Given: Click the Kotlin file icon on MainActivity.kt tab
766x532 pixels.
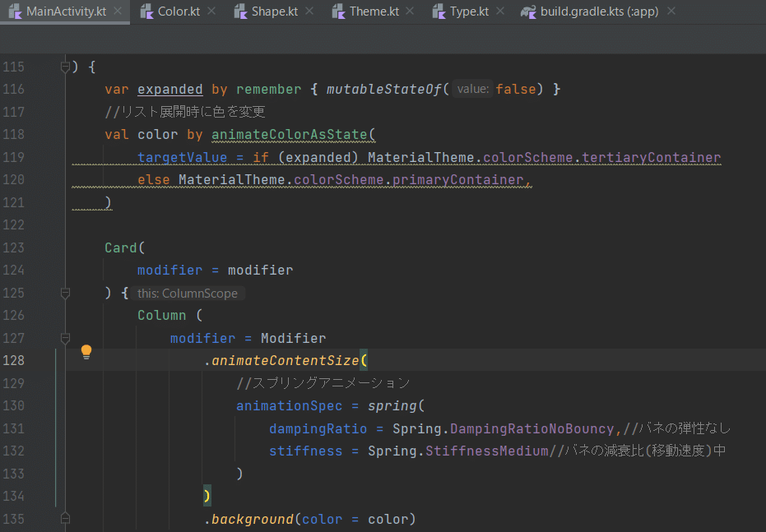Looking at the screenshot, I should coord(16,12).
